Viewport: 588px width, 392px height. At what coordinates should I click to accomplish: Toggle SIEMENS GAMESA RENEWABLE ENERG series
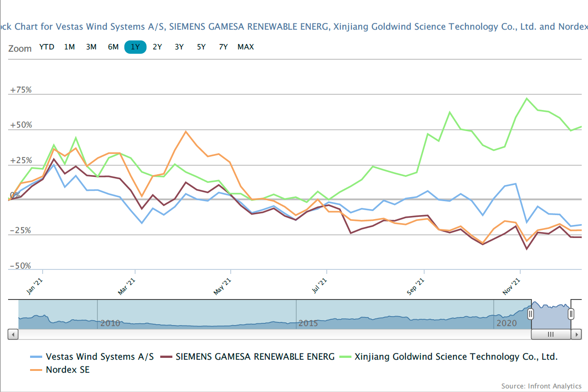pos(248,357)
